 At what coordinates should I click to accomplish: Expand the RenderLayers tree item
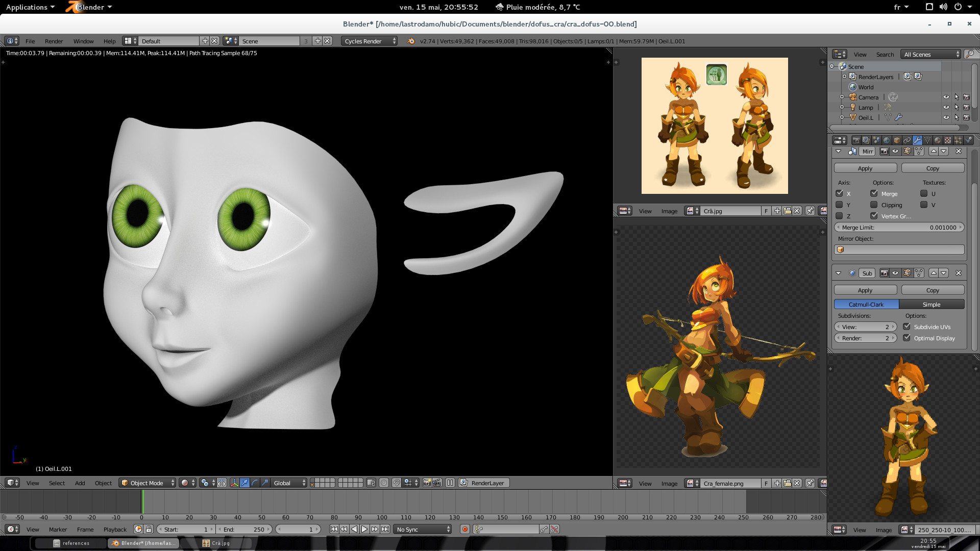(x=844, y=77)
